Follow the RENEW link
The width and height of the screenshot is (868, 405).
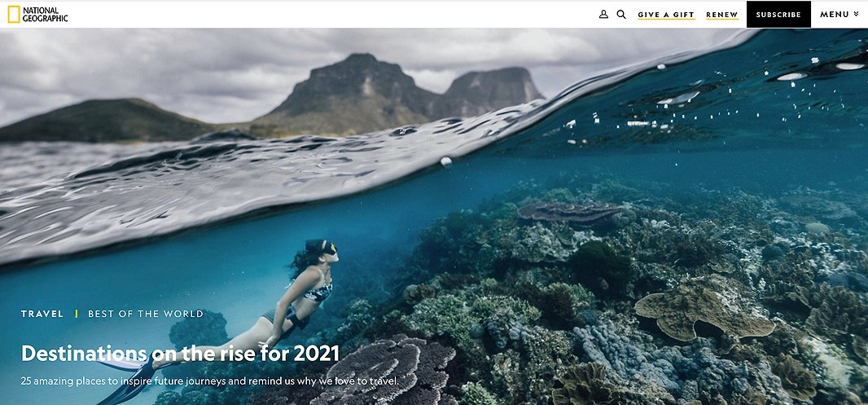722,15
